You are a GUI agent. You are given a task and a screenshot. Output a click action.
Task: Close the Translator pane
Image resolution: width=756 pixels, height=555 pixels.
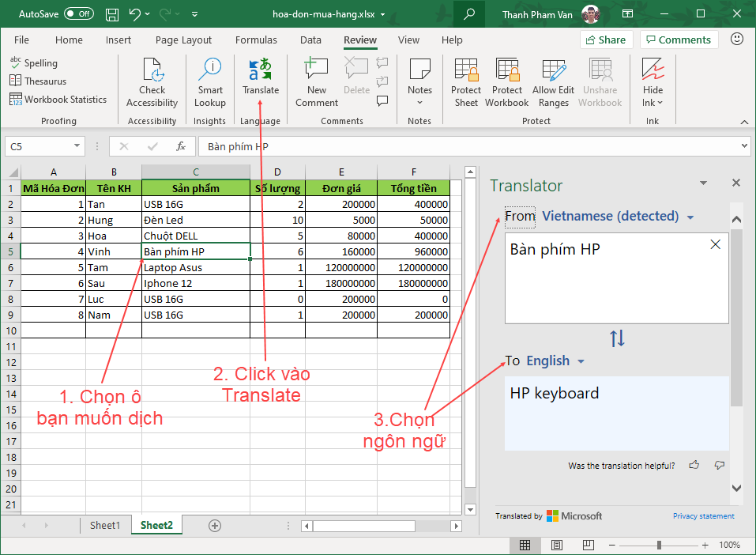click(x=735, y=183)
